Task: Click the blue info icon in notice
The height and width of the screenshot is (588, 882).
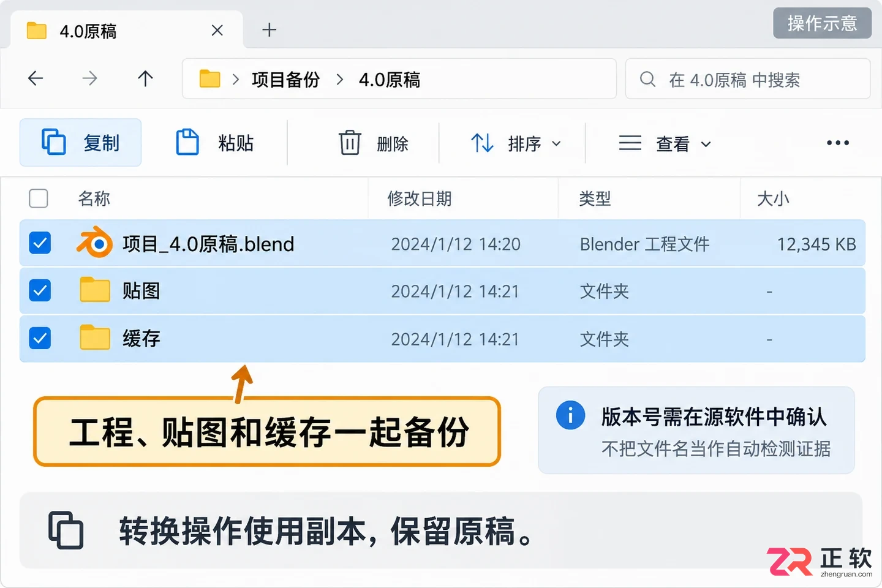Action: (570, 415)
